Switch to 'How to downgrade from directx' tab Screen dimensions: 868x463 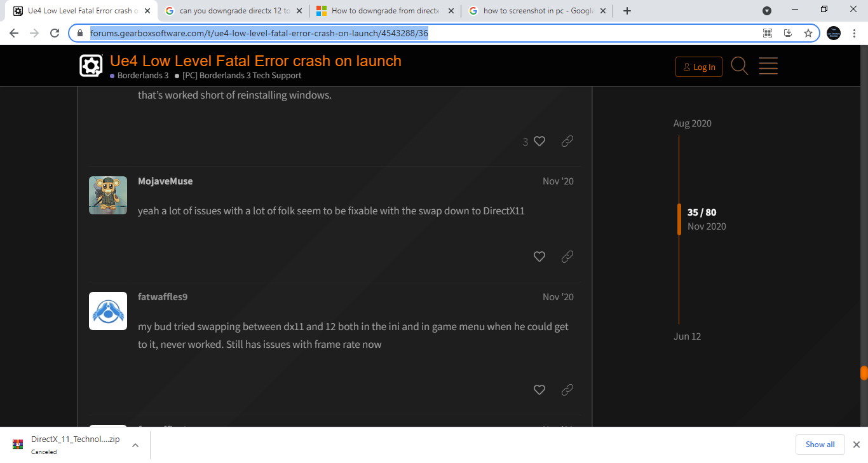pyautogui.click(x=385, y=11)
